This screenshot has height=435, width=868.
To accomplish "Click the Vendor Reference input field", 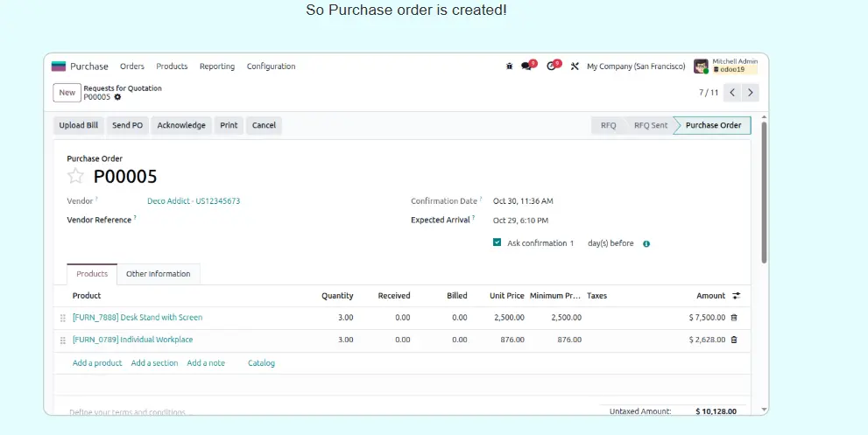I will (263, 220).
